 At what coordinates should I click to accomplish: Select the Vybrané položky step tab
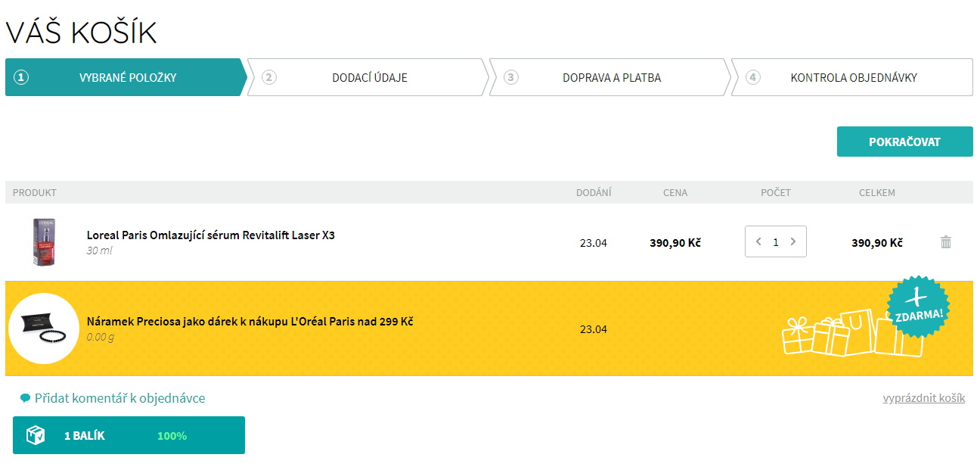pyautogui.click(x=126, y=77)
